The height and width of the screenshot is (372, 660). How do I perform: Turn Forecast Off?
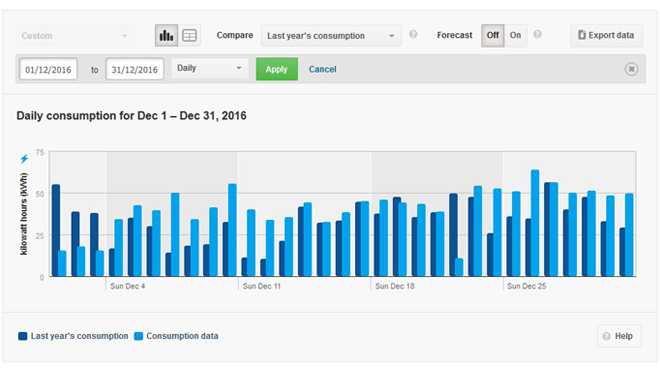pos(493,35)
